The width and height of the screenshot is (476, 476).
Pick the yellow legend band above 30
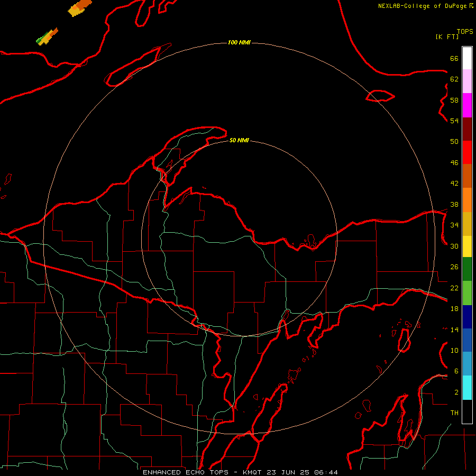pyautogui.click(x=467, y=246)
